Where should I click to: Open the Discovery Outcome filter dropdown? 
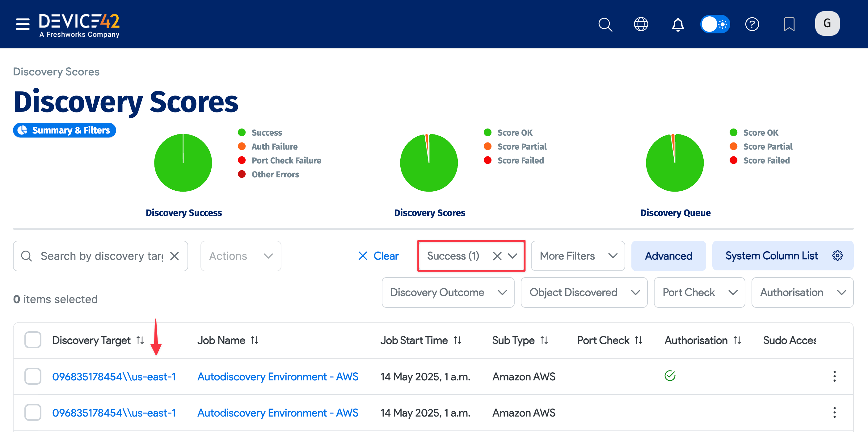pyautogui.click(x=448, y=292)
